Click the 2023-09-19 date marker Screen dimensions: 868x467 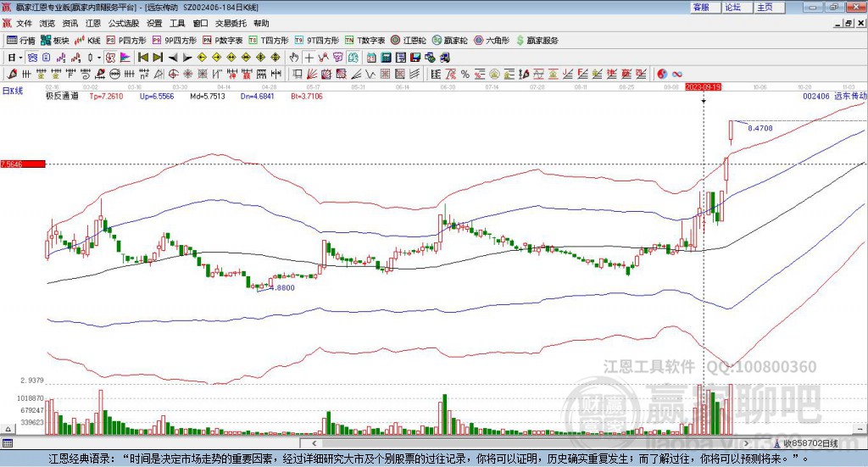[x=703, y=87]
